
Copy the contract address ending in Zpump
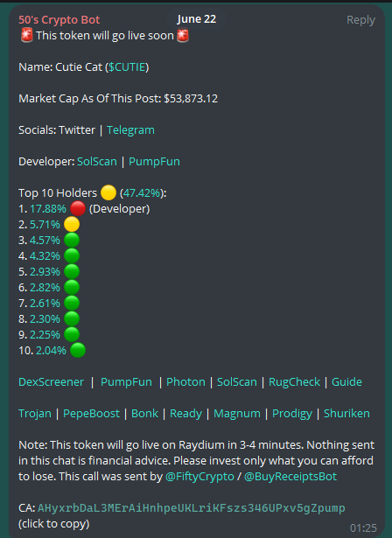point(192,508)
